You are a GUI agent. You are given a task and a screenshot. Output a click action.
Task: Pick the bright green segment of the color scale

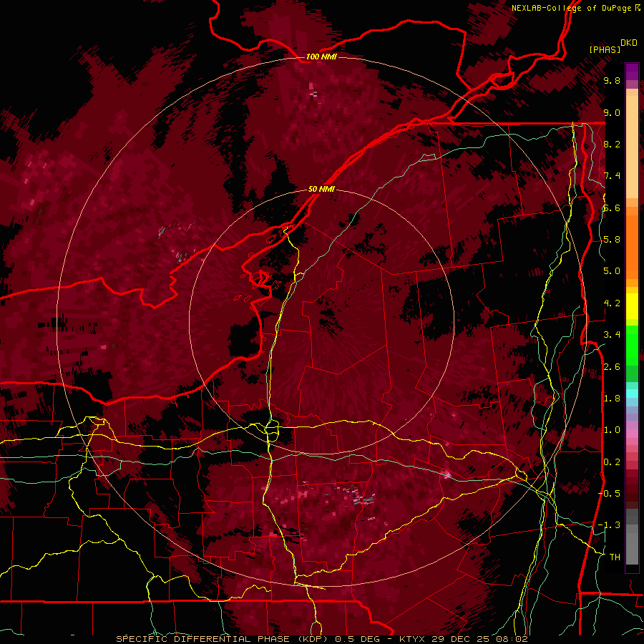[x=632, y=345]
